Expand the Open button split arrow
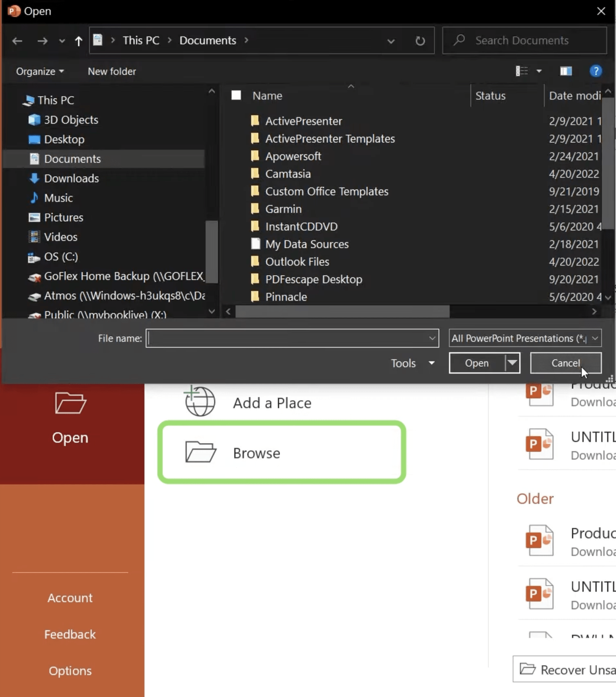616x697 pixels. (512, 363)
